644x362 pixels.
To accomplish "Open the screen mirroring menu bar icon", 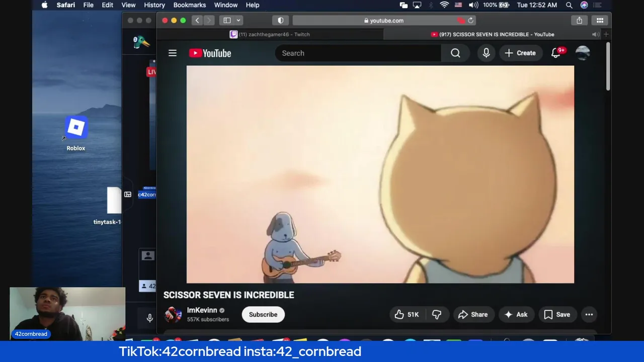I will [x=417, y=5].
